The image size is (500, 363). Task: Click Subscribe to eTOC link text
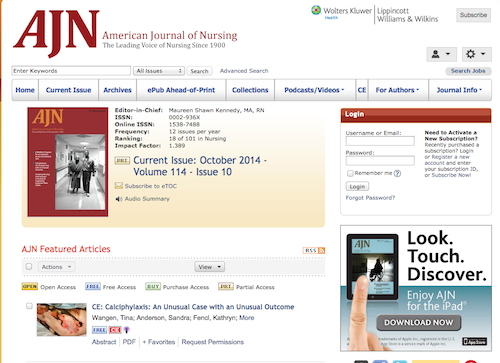[151, 186]
